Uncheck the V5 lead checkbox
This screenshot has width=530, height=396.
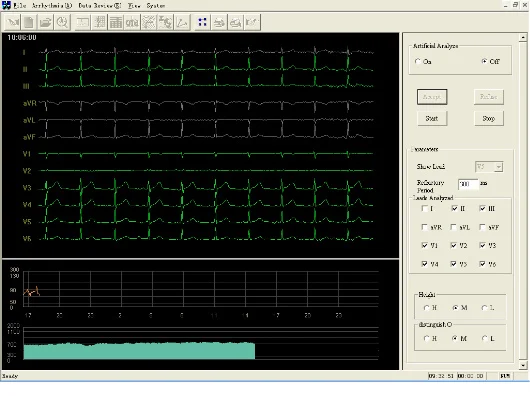pos(454,264)
